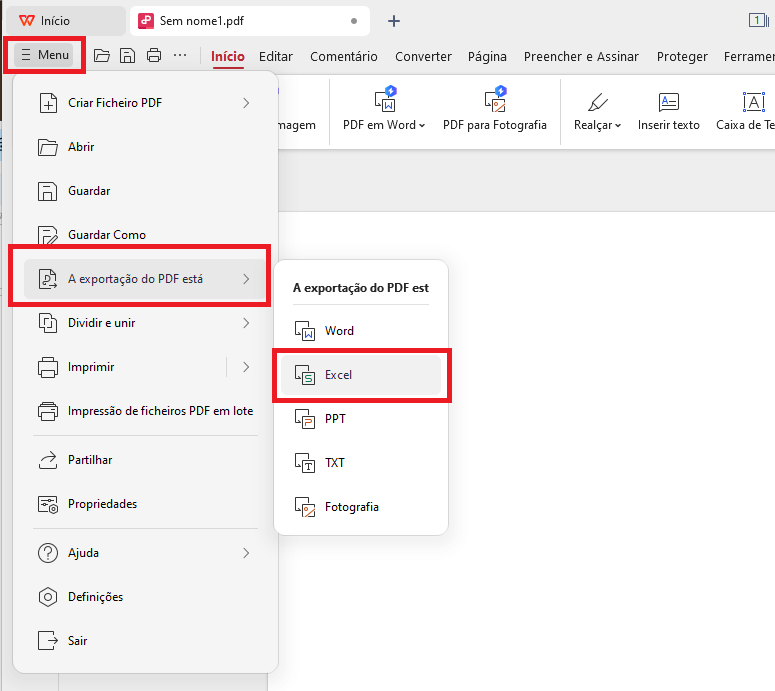Click the Propriedades settings-list icon
Image resolution: width=775 pixels, height=691 pixels.
48,504
